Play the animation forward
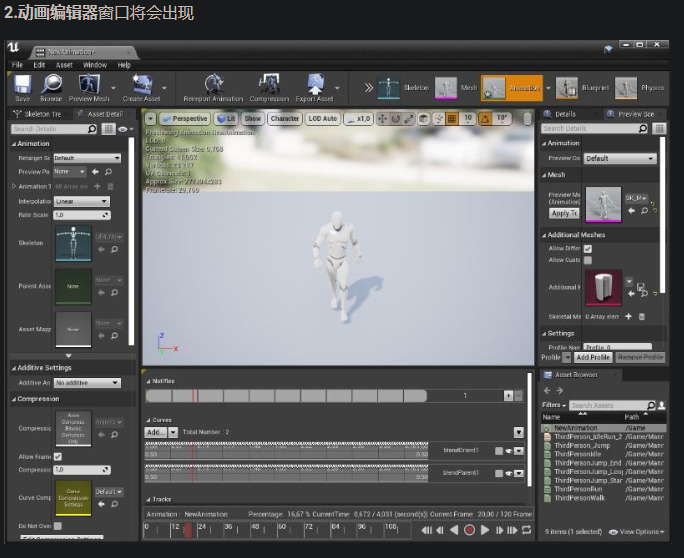Viewport: 684px width, 558px height. [485, 530]
